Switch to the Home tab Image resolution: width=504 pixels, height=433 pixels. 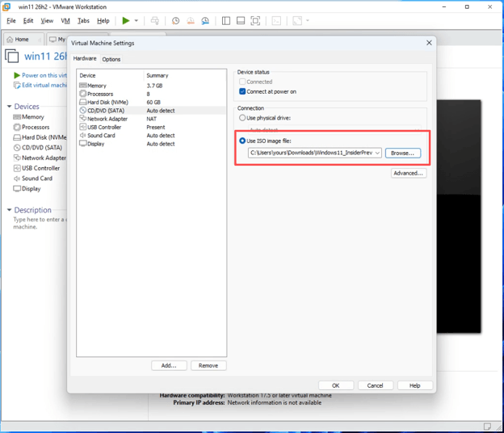click(x=22, y=40)
